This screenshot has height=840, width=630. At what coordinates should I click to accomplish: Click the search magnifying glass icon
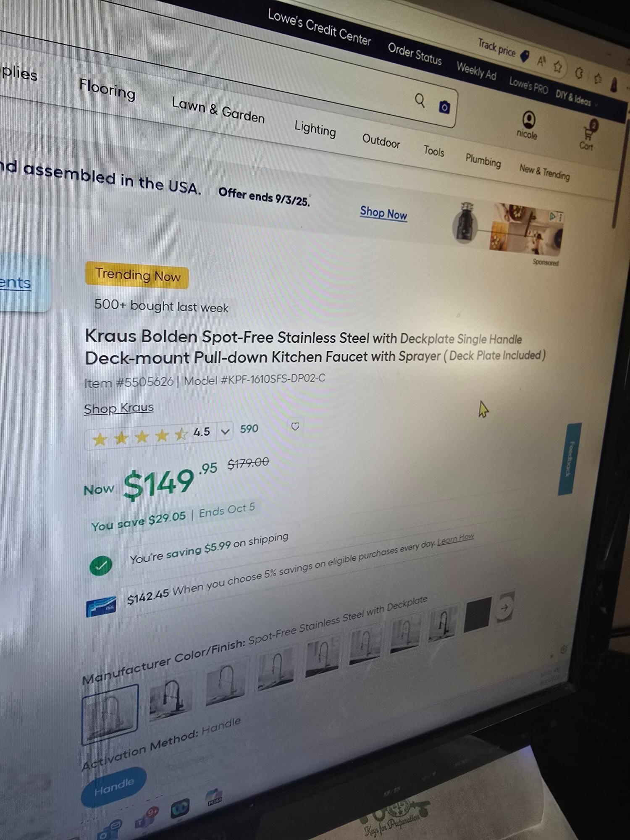coord(420,100)
